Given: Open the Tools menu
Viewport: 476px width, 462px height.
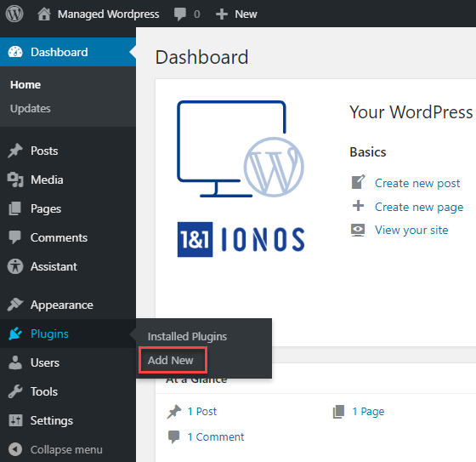Looking at the screenshot, I should click(x=44, y=391).
